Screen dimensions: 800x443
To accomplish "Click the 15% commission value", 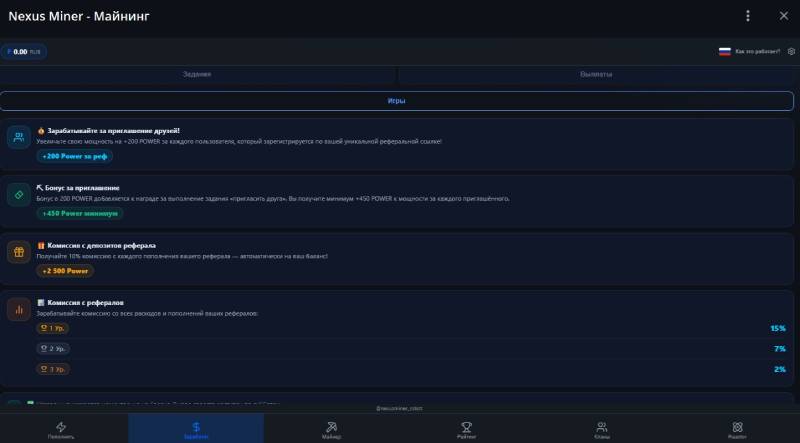I will point(778,328).
